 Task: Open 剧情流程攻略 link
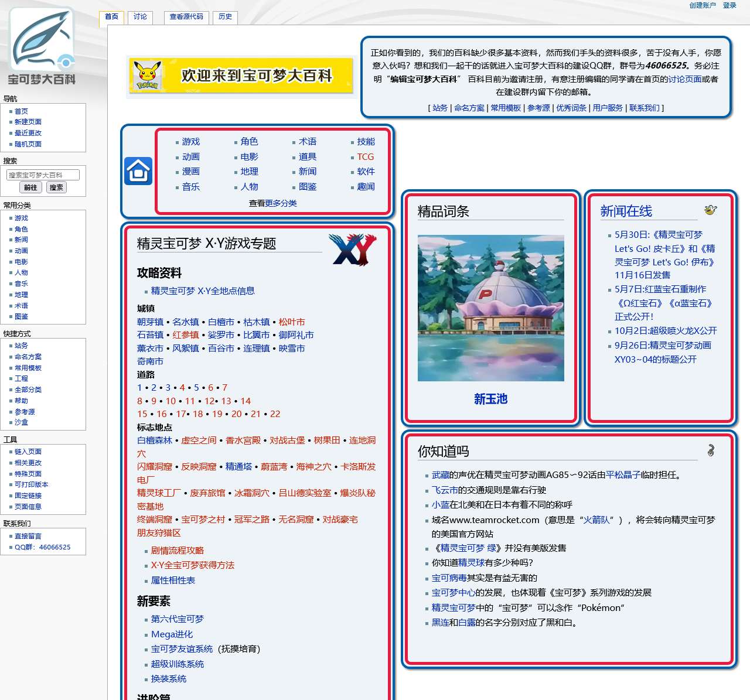click(x=178, y=551)
